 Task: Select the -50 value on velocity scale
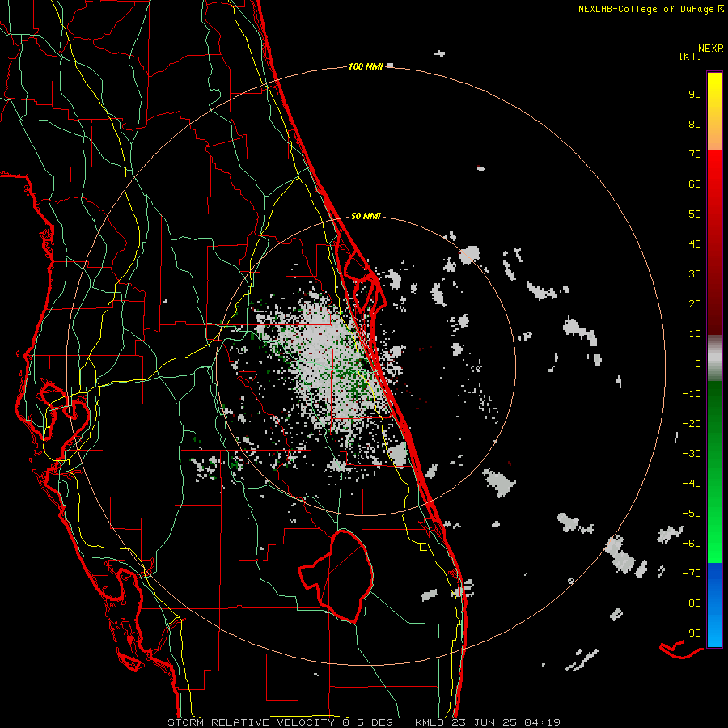coord(692,514)
